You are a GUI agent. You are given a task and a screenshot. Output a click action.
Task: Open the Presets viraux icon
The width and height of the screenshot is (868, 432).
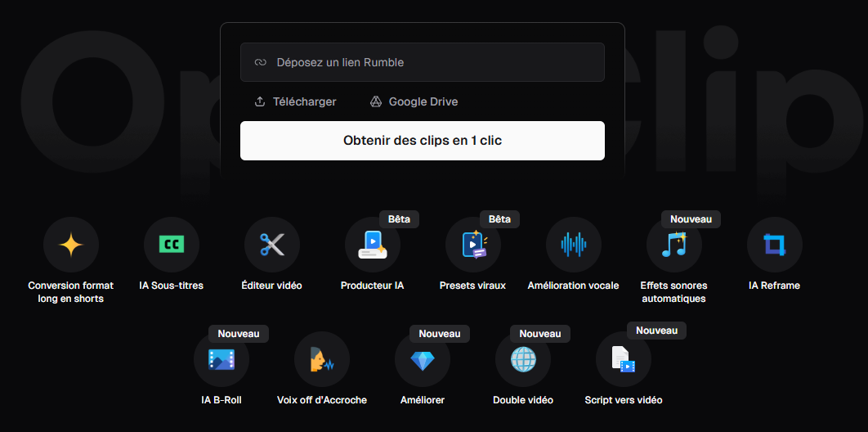473,245
